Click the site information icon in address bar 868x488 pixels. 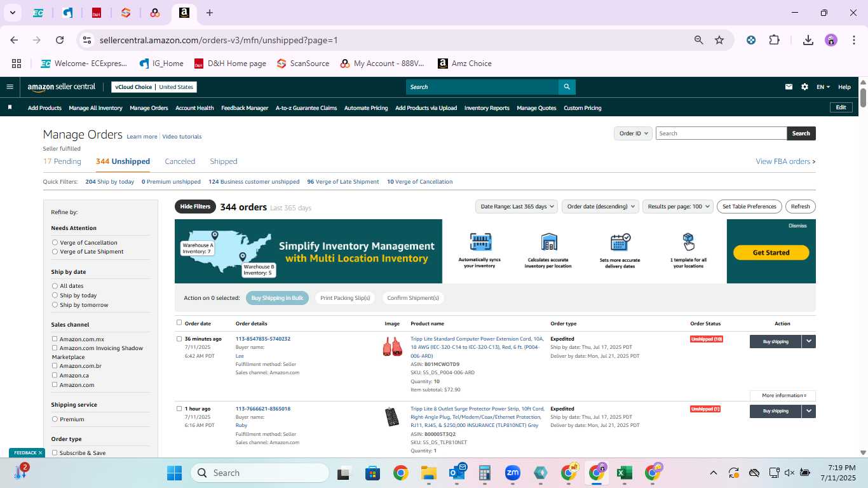click(87, 40)
